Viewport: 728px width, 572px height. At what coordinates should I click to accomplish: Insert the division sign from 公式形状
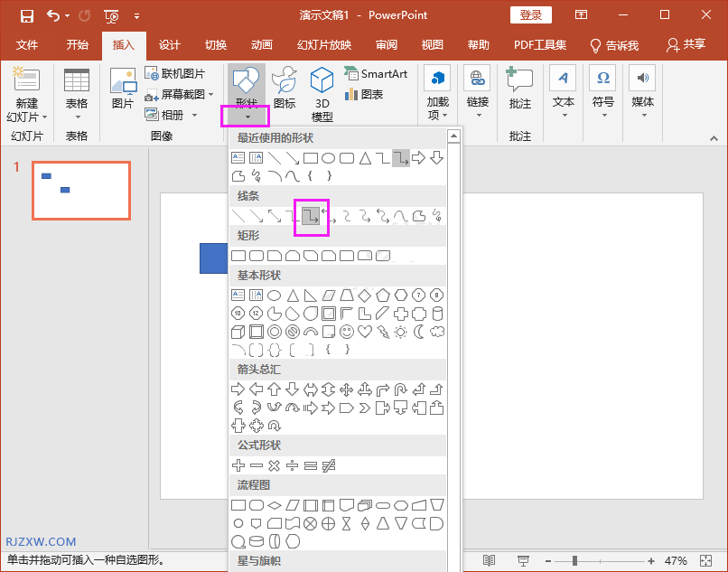tap(293, 465)
